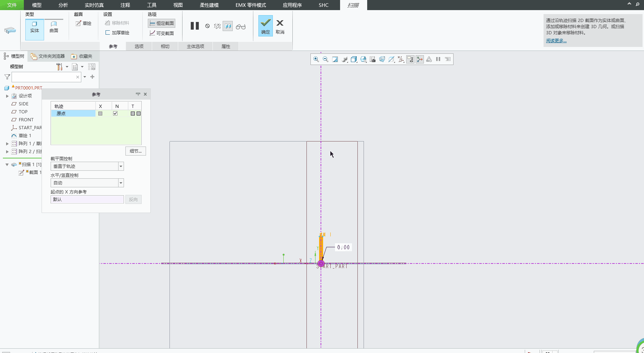Expand the 阵列 2 tree node
This screenshot has height=353, width=644.
[x=7, y=152]
